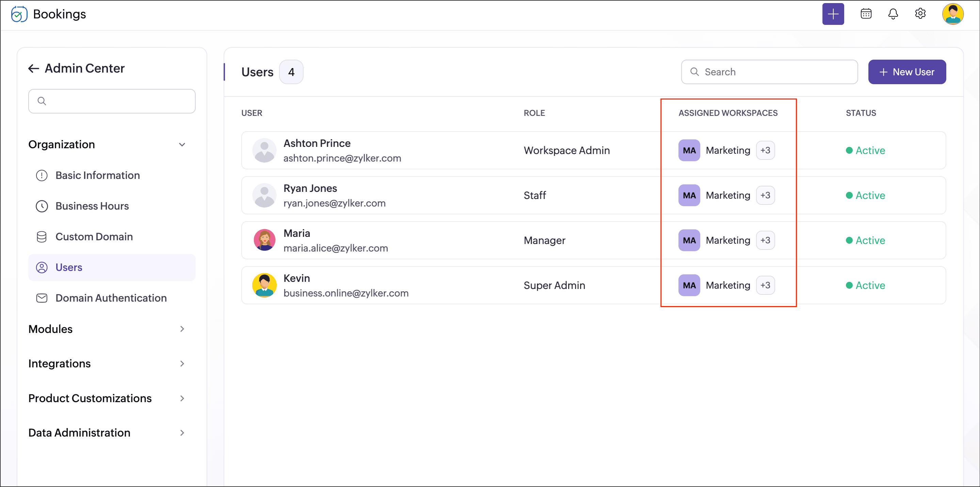This screenshot has width=980, height=487.
Task: Open the settings gear icon
Action: [x=920, y=14]
